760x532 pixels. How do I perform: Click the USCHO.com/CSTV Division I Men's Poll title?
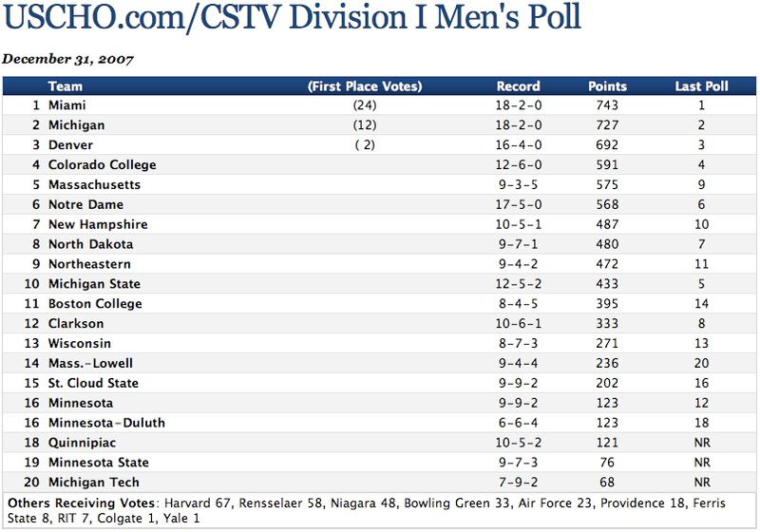click(292, 19)
